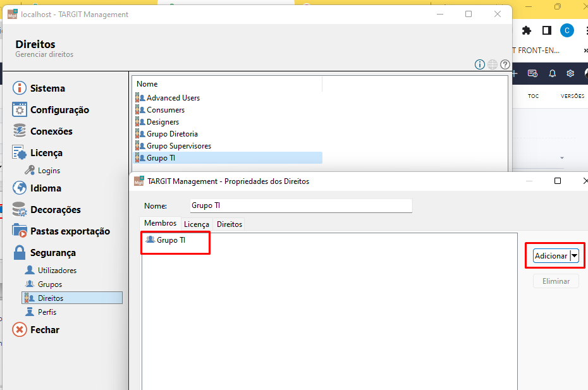Viewport: 588px width, 390px height.
Task: Select Grupo TI member in Membros list
Action: click(x=166, y=240)
